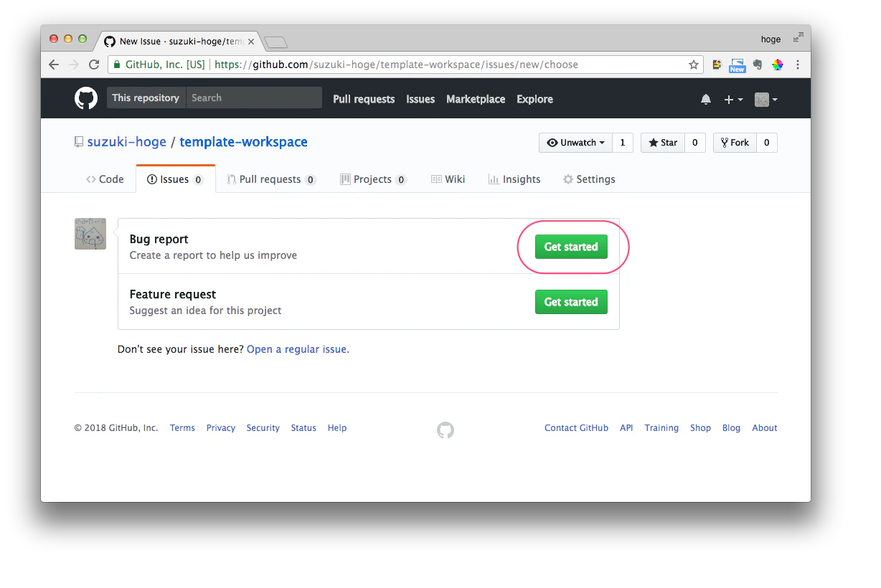
Task: Open Pull requests in top navigation
Action: (x=364, y=99)
